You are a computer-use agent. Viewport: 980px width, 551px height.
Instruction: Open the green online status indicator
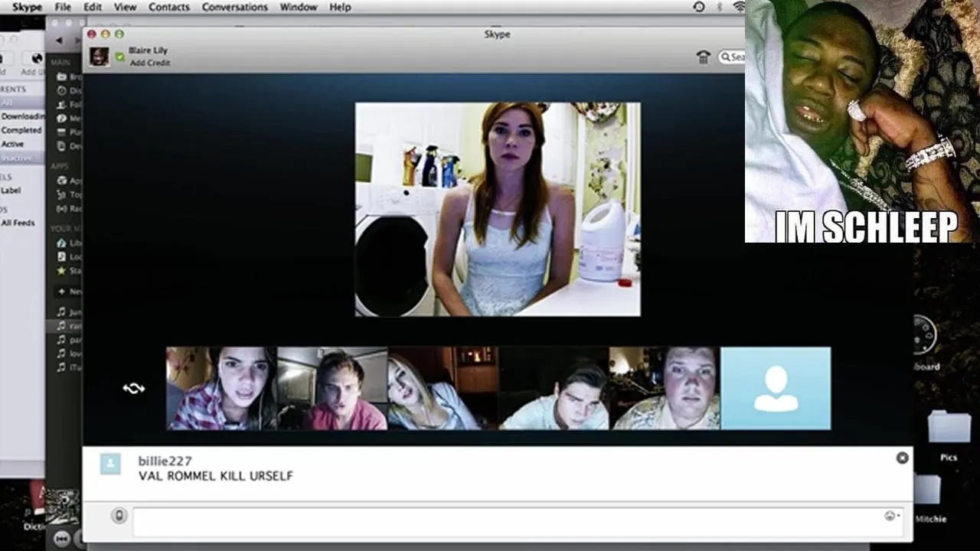(119, 57)
